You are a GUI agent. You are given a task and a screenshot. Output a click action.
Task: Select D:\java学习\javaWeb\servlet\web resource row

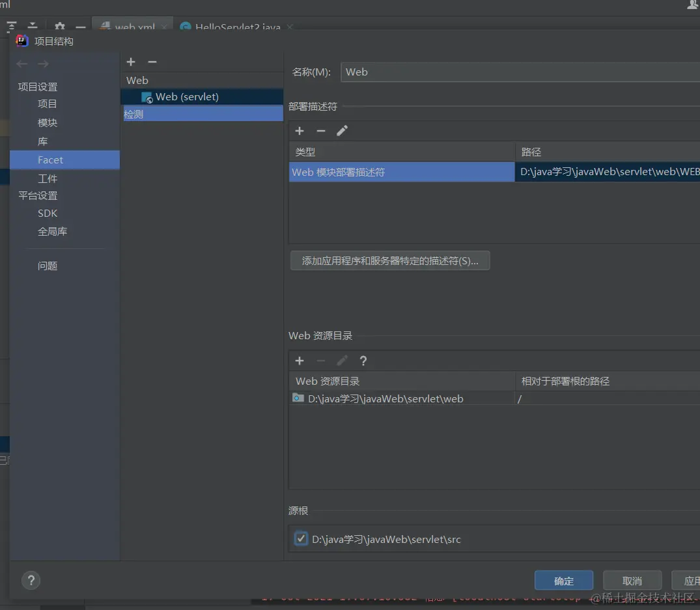402,398
